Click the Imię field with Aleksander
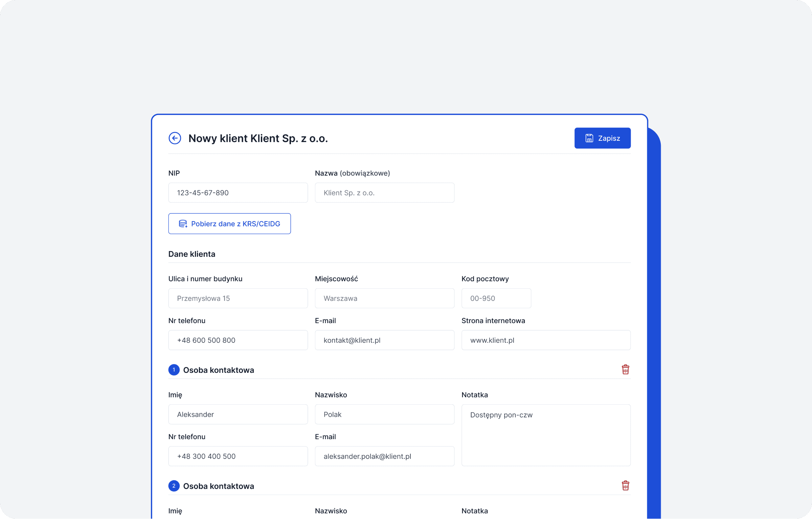 [238, 414]
